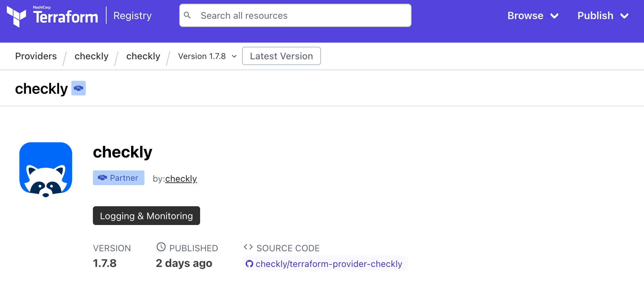Image resolution: width=644 pixels, height=285 pixels.
Task: Click the handshake icon in the Partner label
Action: [x=102, y=178]
